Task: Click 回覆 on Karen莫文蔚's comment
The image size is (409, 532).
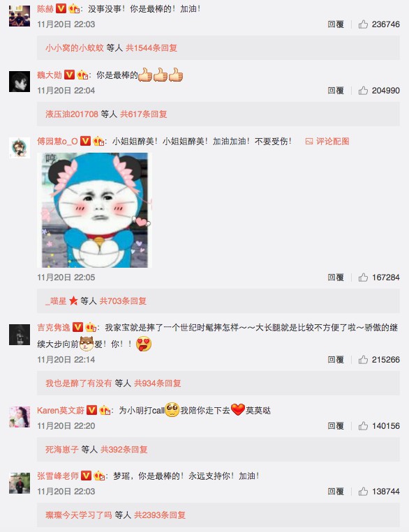Action: point(336,425)
